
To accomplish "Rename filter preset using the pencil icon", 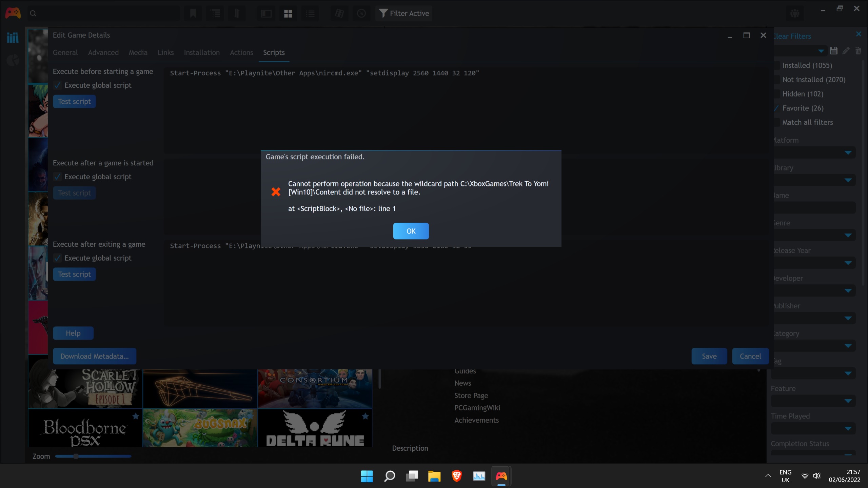I will 846,50.
